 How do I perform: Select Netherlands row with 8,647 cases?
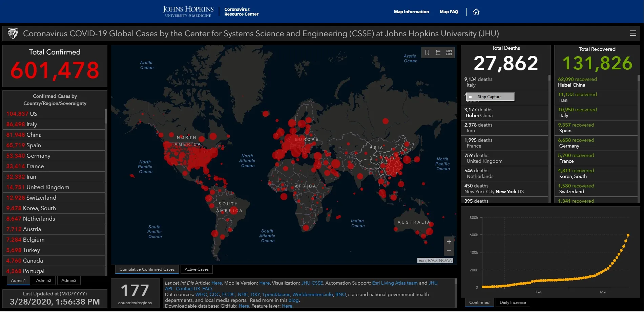(54, 219)
